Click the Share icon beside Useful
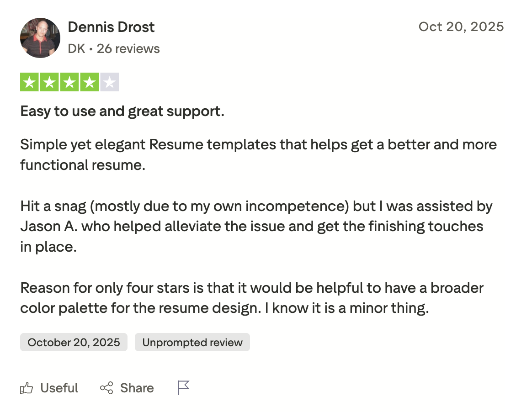 106,387
